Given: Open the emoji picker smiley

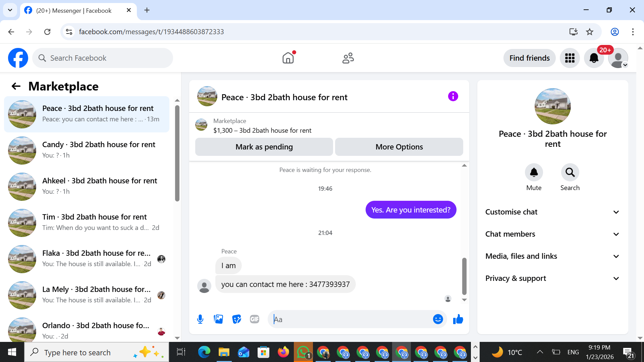Looking at the screenshot, I should (438, 319).
